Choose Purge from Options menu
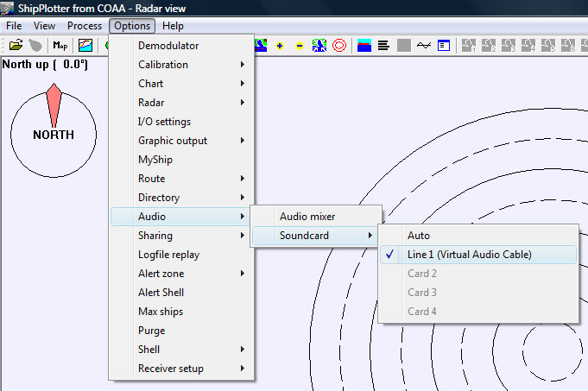The height and width of the screenshot is (391, 588). [x=181, y=331]
